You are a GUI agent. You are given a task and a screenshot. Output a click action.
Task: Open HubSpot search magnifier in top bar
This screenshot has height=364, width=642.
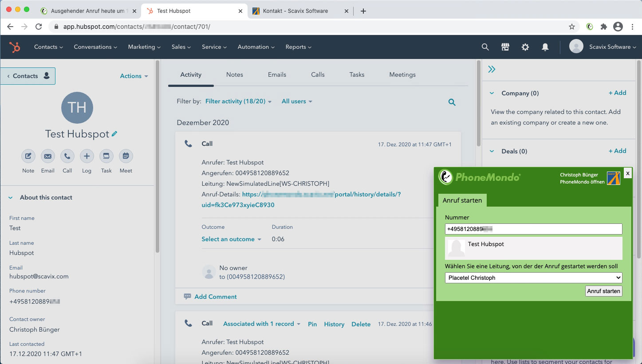click(485, 47)
